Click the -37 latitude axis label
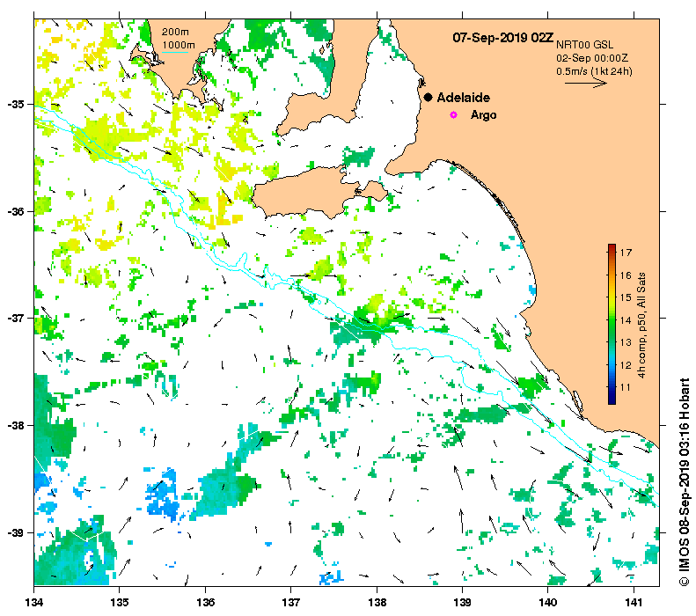696x616 pixels. click(16, 319)
